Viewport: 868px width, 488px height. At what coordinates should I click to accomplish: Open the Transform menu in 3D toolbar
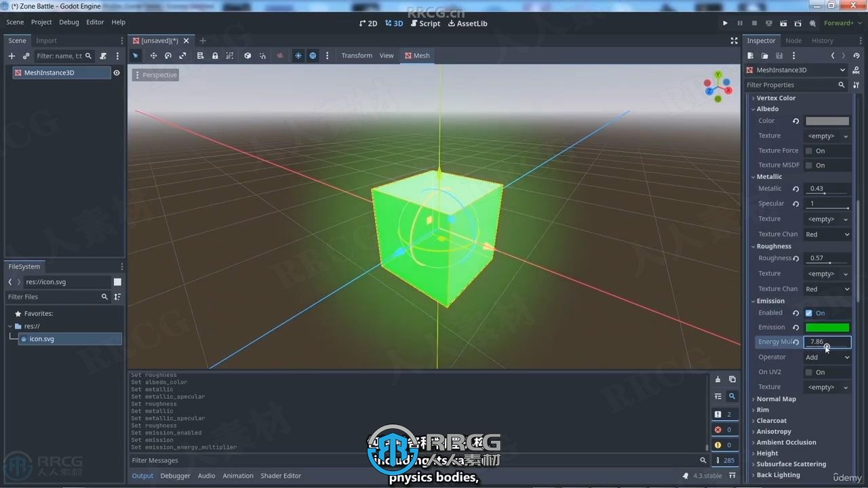(357, 56)
